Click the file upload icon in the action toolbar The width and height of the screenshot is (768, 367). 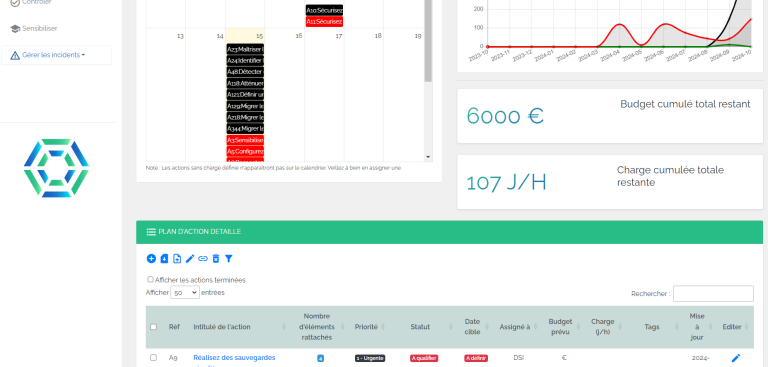[x=177, y=259]
